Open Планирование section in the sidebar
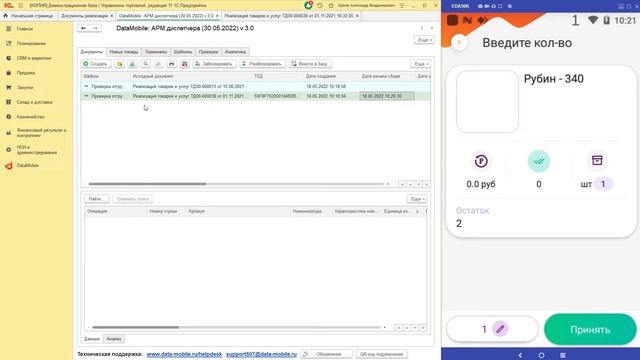This screenshot has height=360, width=640. 31,44
